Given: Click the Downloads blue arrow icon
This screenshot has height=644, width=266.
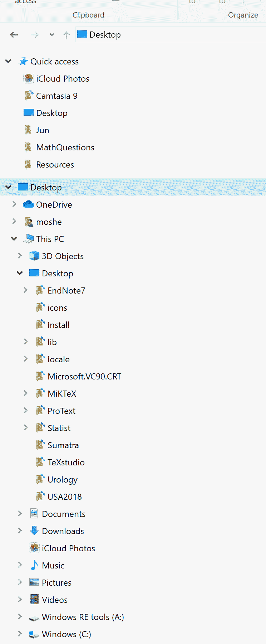Looking at the screenshot, I should (34, 531).
